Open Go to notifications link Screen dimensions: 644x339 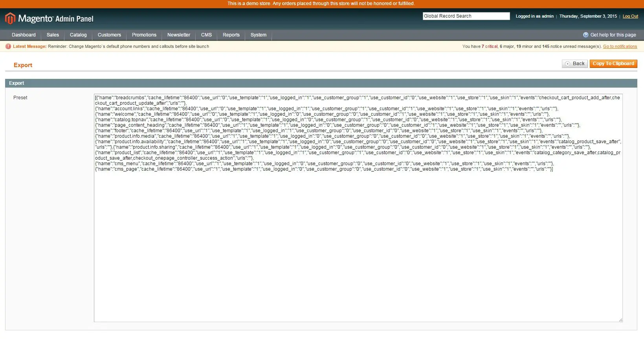click(x=620, y=46)
